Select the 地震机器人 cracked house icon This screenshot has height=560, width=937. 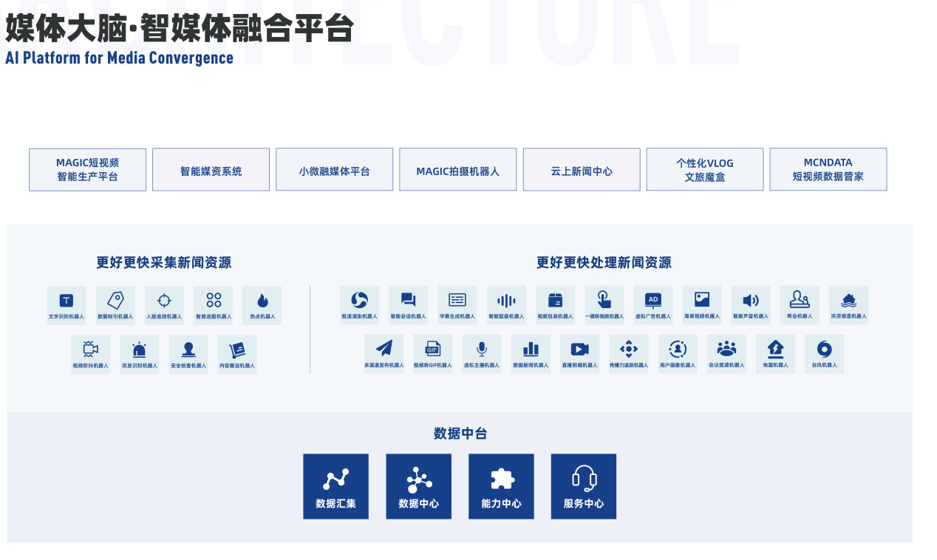pyautogui.click(x=776, y=349)
